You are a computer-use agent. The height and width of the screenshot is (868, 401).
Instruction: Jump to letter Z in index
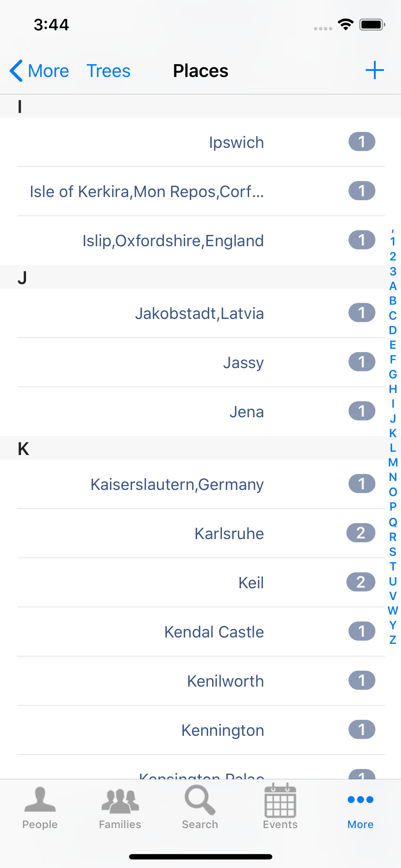pos(393,640)
